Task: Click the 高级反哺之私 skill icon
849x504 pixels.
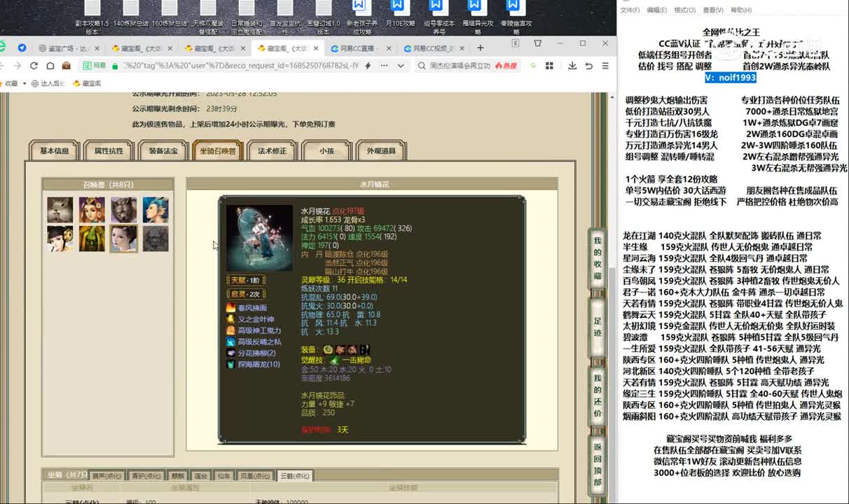Action: click(230, 342)
